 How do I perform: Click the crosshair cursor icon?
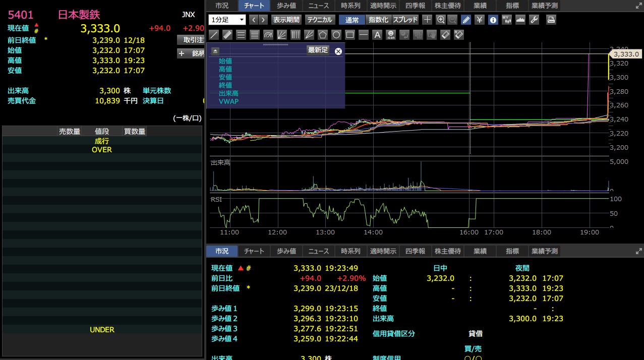427,20
